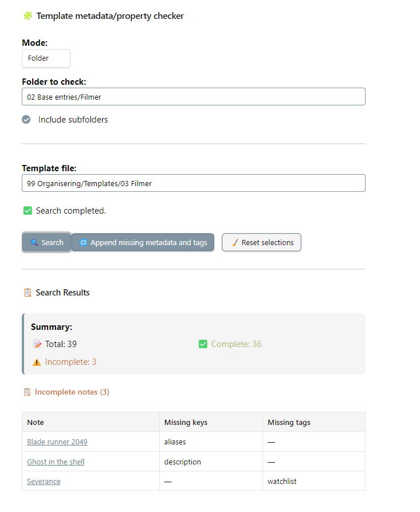Click the Search button
This screenshot has width=420, height=512.
47,242
